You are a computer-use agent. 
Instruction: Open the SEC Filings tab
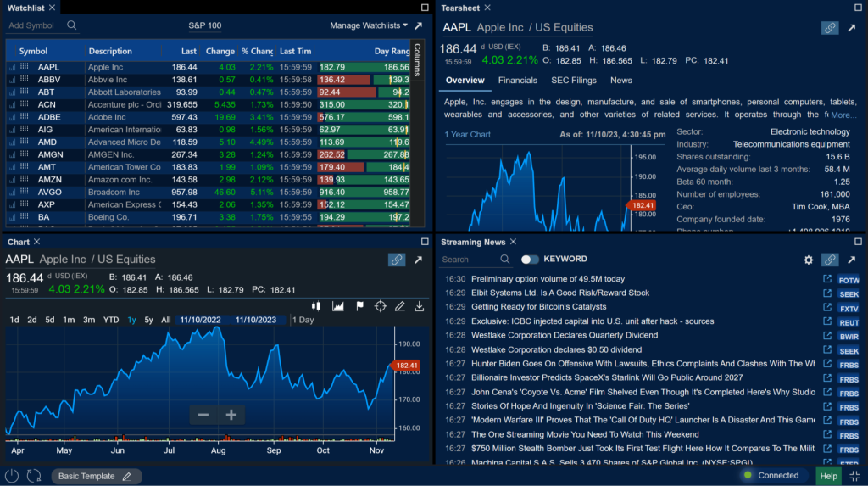(574, 81)
